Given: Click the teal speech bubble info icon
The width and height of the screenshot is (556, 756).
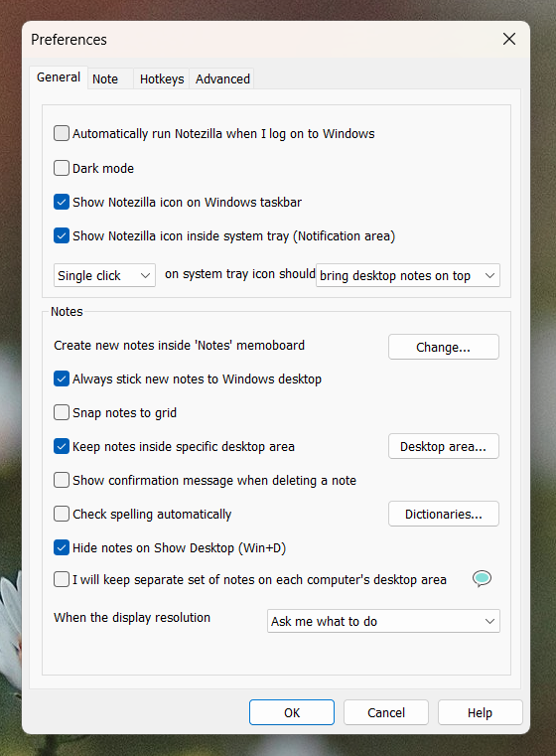Looking at the screenshot, I should pos(482,578).
